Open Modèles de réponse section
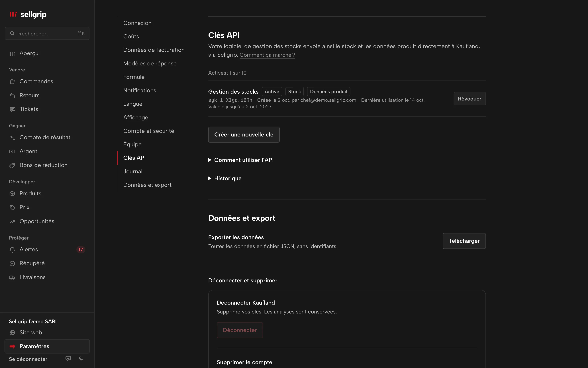Viewport: 588px width, 368px height. click(x=150, y=64)
